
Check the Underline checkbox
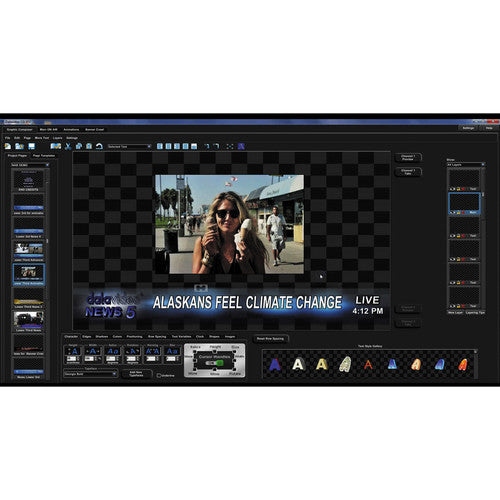coord(159,375)
